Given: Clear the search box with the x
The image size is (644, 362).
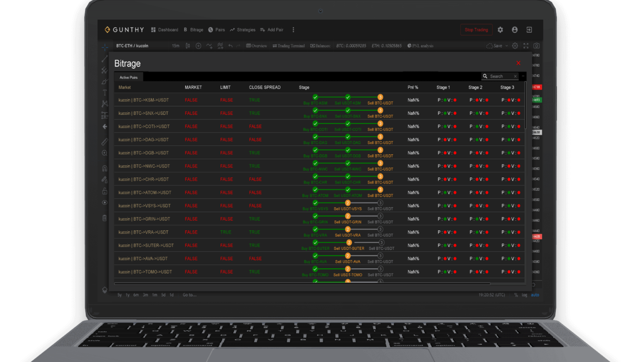Looking at the screenshot, I should tap(515, 76).
